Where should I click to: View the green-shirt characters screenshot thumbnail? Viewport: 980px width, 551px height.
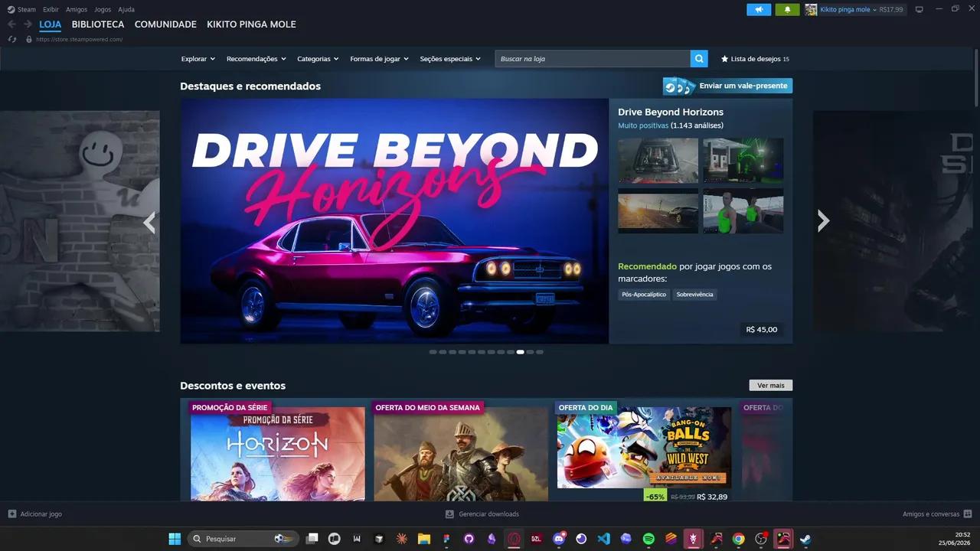coord(743,210)
